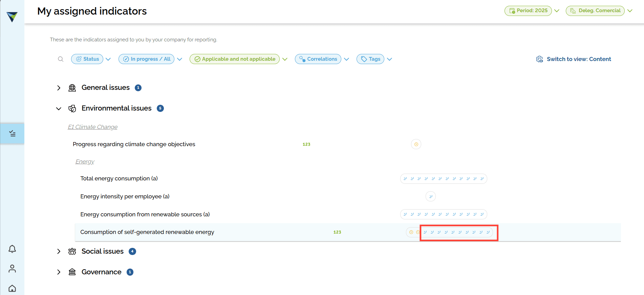The height and width of the screenshot is (295, 644).
Task: Open the Status filter dropdown arrow
Action: click(x=108, y=59)
